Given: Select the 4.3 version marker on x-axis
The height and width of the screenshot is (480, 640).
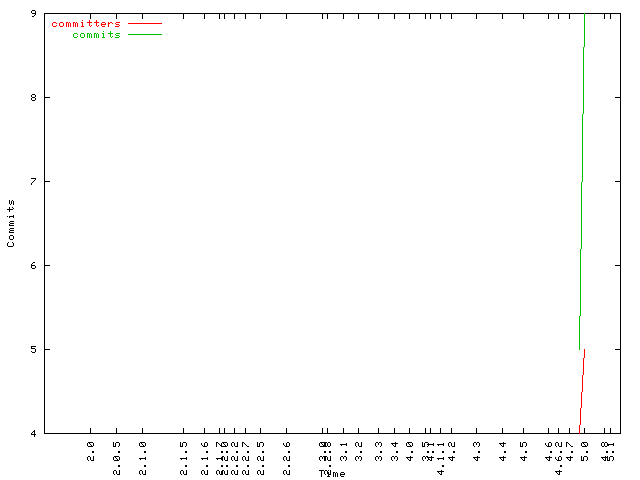Looking at the screenshot, I should coord(477,449).
